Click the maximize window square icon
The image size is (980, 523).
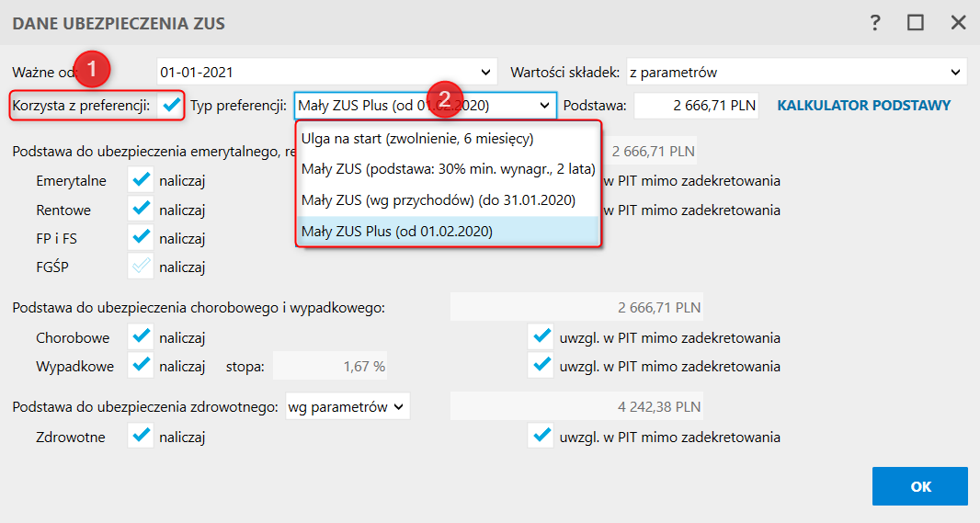click(916, 23)
